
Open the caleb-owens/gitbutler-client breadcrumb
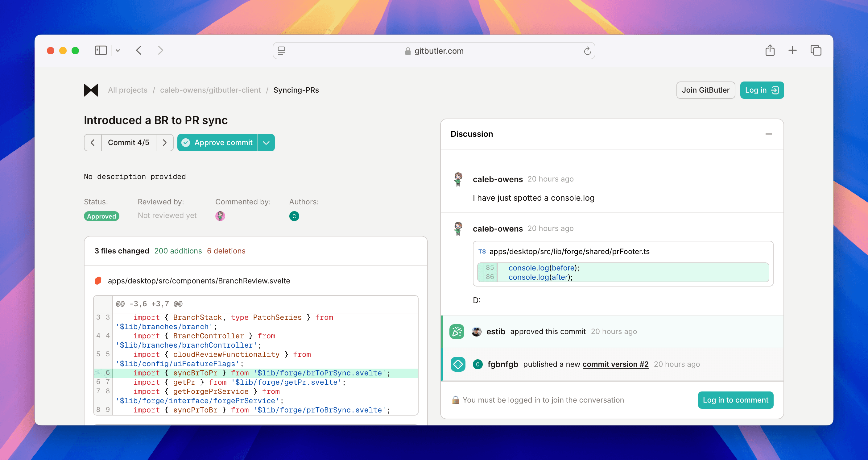tap(210, 90)
